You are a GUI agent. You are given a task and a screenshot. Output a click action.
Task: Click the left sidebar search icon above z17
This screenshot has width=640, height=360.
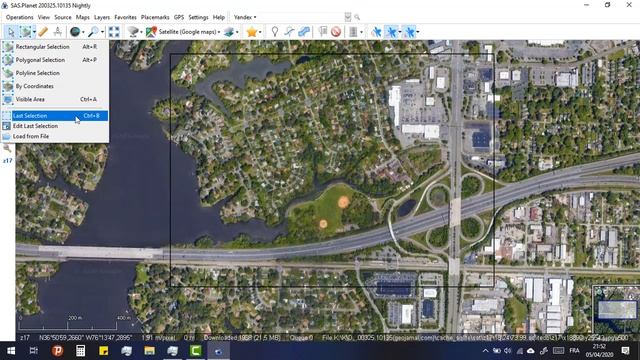click(x=7, y=149)
